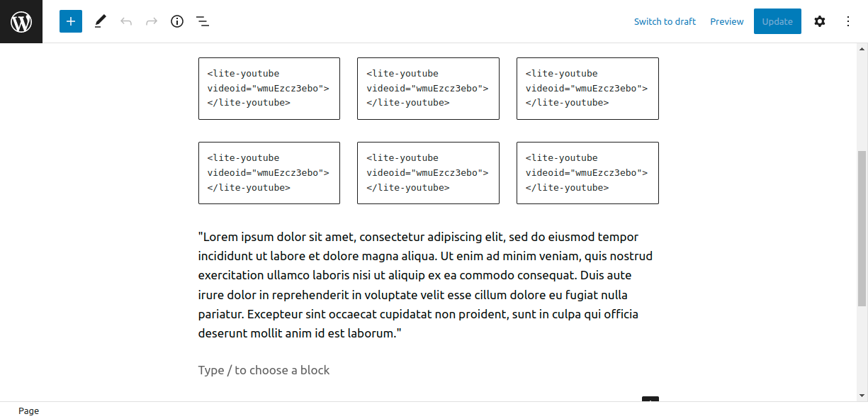The height and width of the screenshot is (419, 868).
Task: Open the Options three-dot menu
Action: pos(848,21)
